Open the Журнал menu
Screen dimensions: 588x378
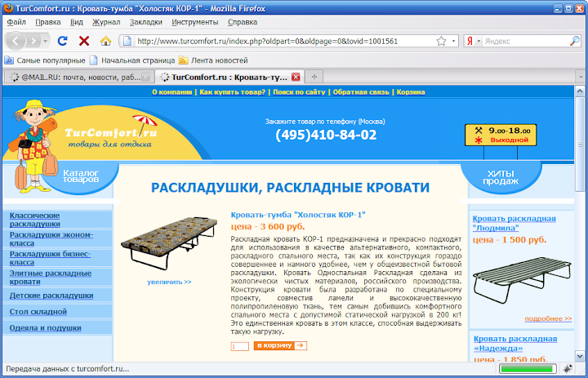click(106, 22)
